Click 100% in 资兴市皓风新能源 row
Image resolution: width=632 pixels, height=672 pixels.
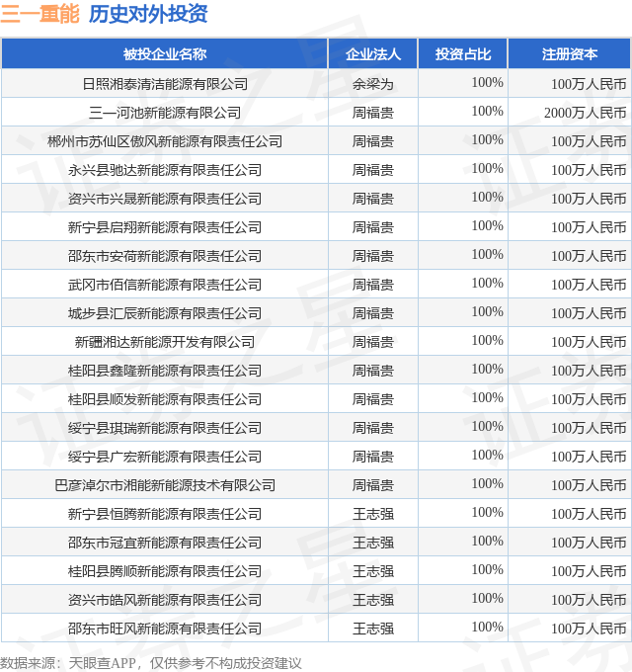coord(487,598)
